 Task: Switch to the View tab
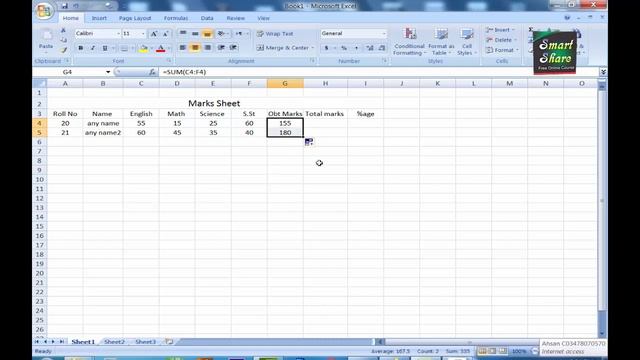(263, 18)
